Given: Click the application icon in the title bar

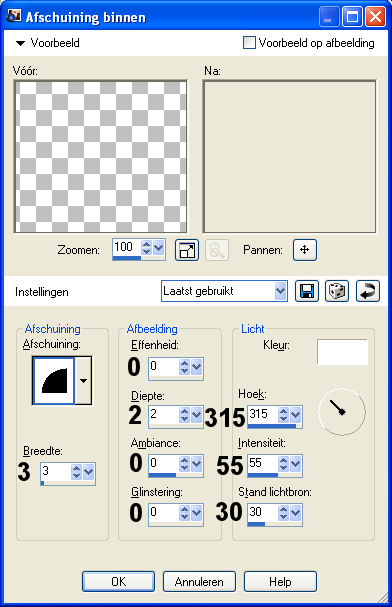Looking at the screenshot, I should (14, 16).
